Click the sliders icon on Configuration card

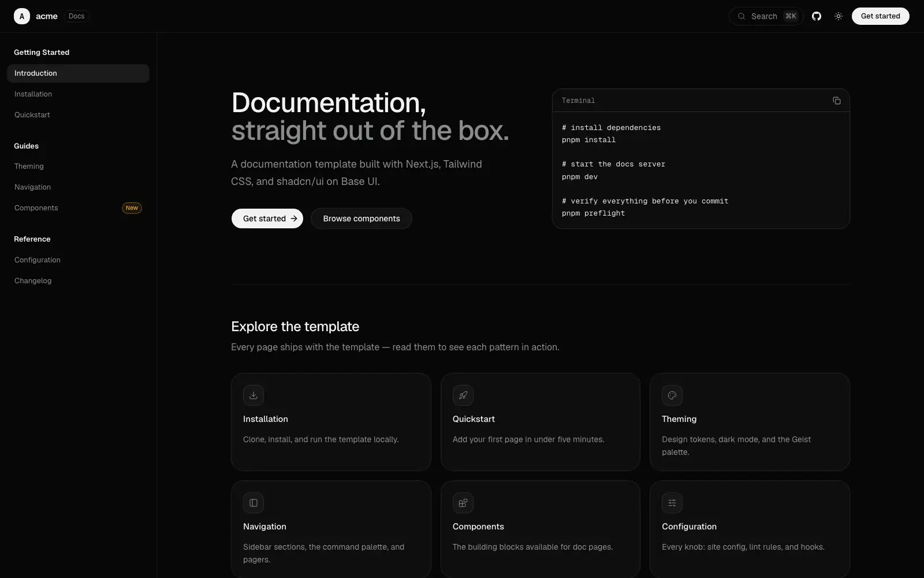[x=672, y=503]
